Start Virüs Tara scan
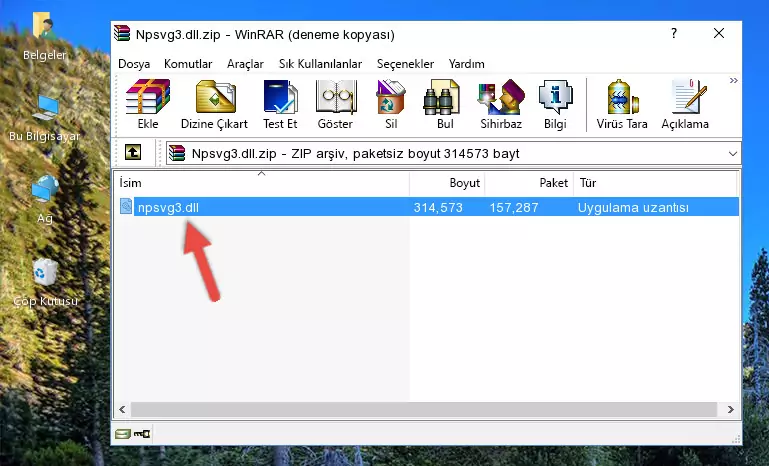 [x=622, y=104]
